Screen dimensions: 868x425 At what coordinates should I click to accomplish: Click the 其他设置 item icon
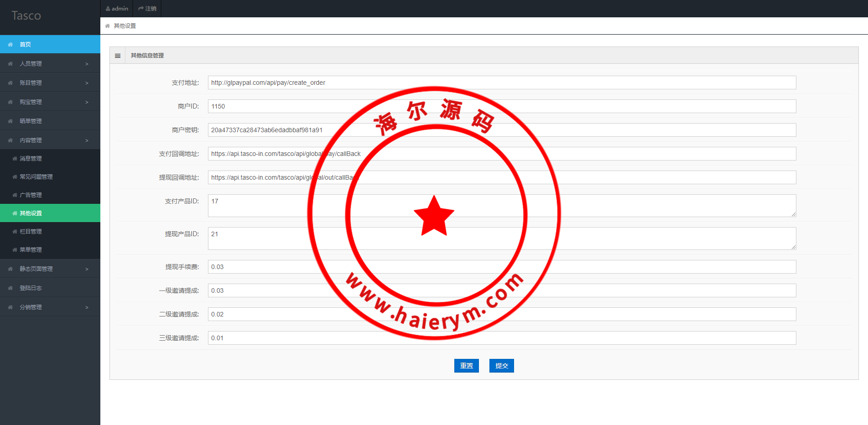pyautogui.click(x=15, y=213)
